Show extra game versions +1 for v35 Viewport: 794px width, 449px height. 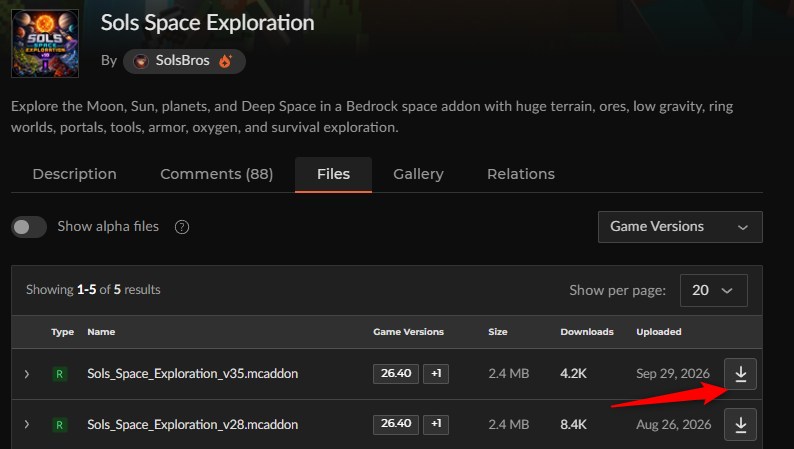click(x=436, y=374)
